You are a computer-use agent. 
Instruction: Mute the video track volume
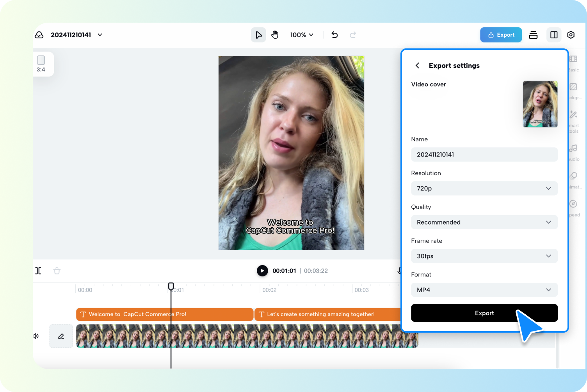pyautogui.click(x=36, y=336)
